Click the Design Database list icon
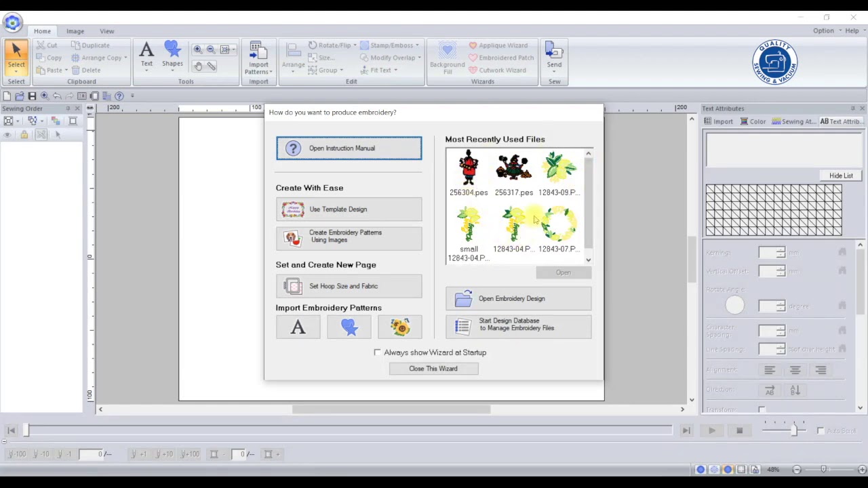Image resolution: width=868 pixels, height=488 pixels. coord(462,326)
